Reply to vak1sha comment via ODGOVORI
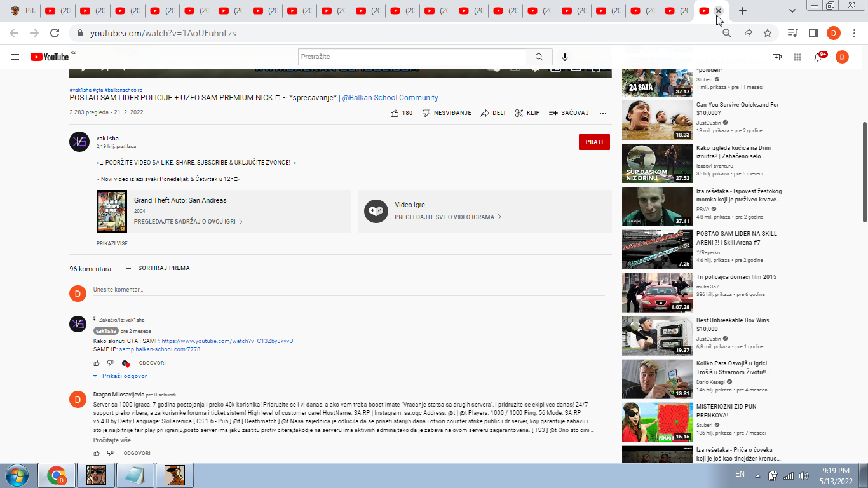868x488 pixels. [x=153, y=363]
